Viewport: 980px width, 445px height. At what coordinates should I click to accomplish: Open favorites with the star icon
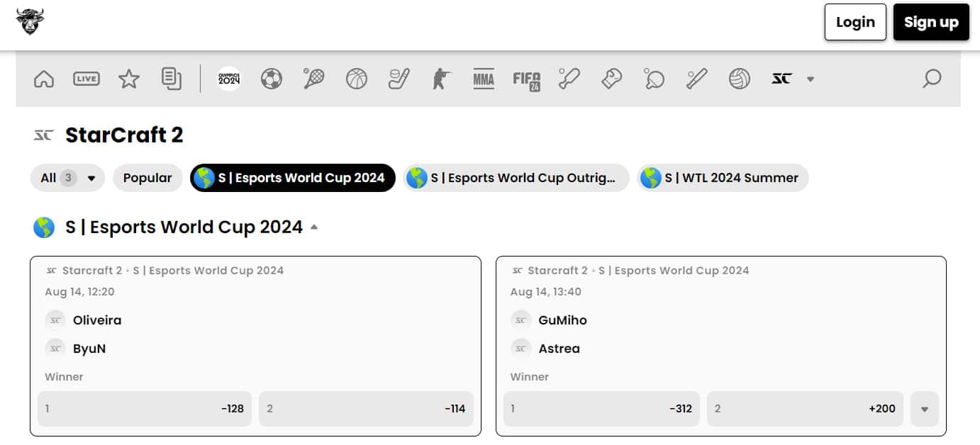[129, 79]
